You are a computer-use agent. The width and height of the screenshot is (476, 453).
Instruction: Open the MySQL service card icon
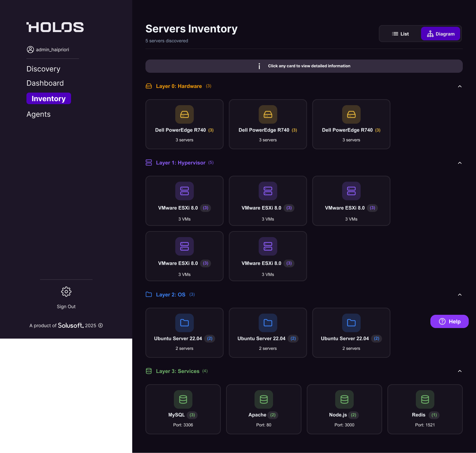coord(183,399)
